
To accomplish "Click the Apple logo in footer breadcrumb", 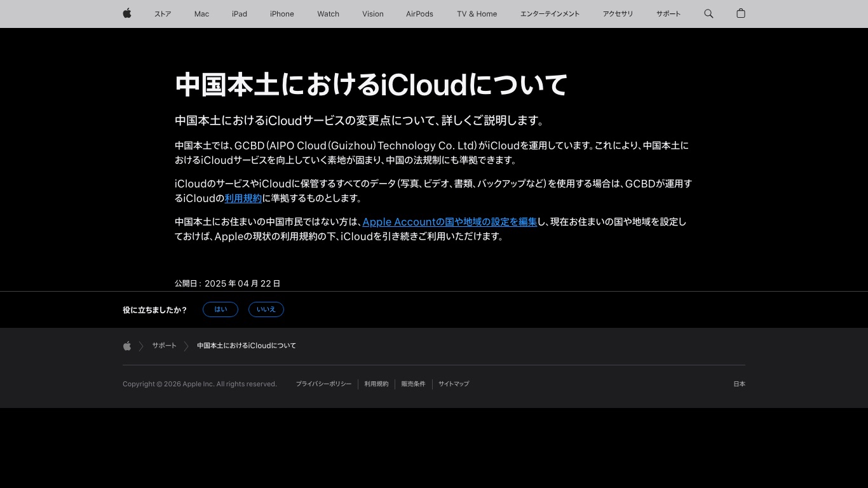I will pyautogui.click(x=127, y=346).
